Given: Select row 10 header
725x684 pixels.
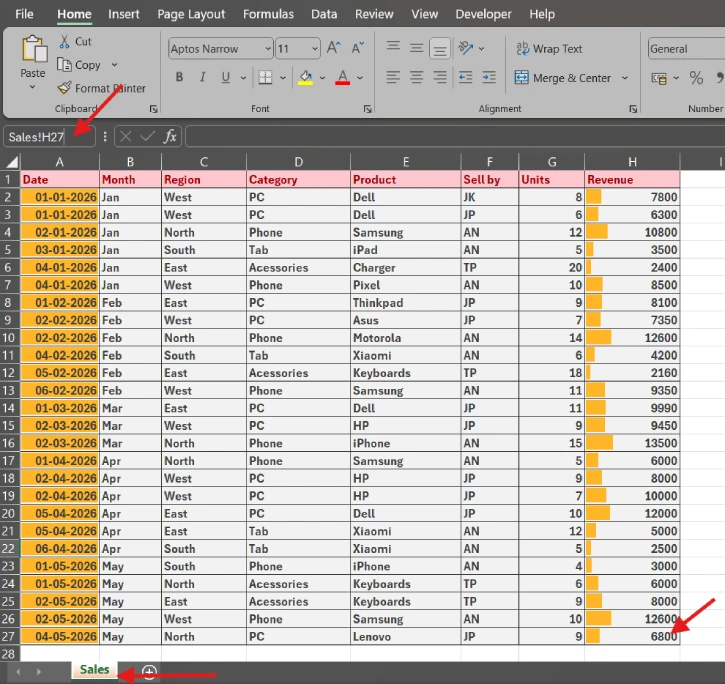Looking at the screenshot, I should 9,338.
